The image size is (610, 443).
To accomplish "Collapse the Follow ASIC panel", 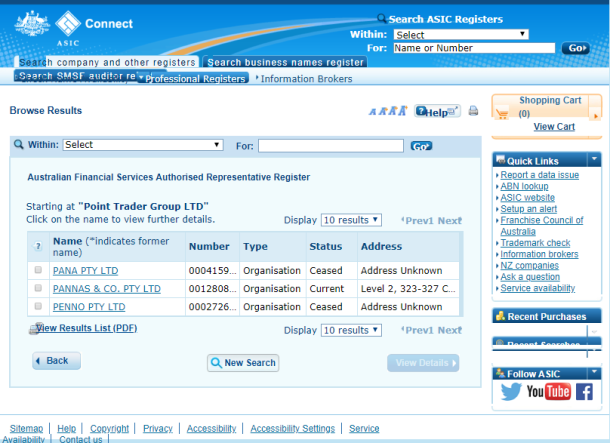I will coord(594,372).
